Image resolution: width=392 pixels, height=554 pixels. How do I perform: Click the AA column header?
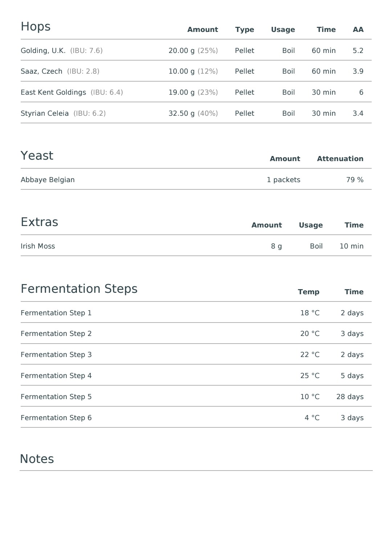pos(358,30)
